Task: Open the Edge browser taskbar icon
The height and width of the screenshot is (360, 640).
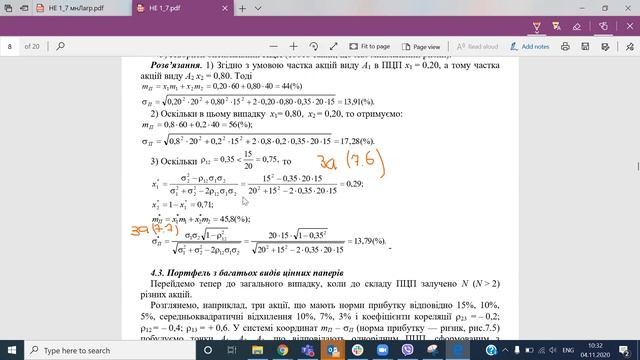Action: pos(458,350)
